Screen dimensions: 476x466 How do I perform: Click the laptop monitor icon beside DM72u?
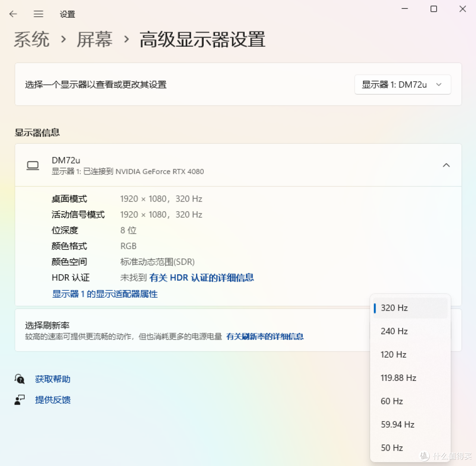33,165
